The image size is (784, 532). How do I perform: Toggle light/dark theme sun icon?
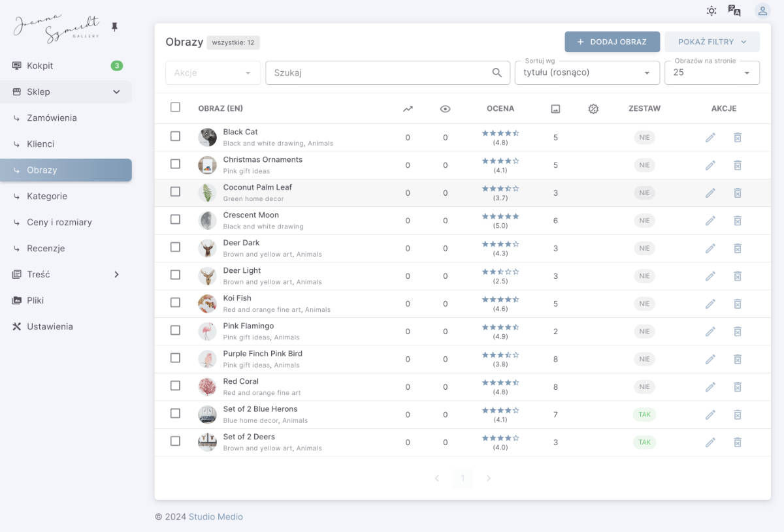point(711,10)
